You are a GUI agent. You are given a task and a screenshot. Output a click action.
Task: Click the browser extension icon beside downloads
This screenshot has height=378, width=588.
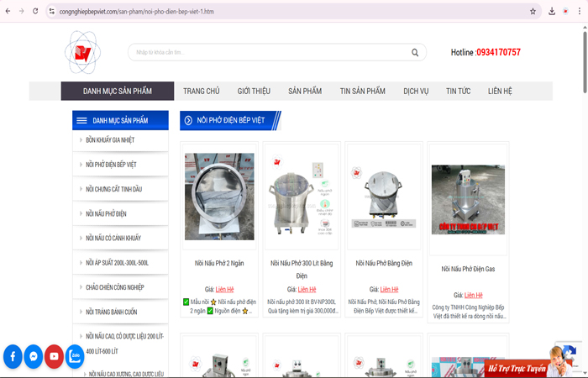click(x=565, y=12)
